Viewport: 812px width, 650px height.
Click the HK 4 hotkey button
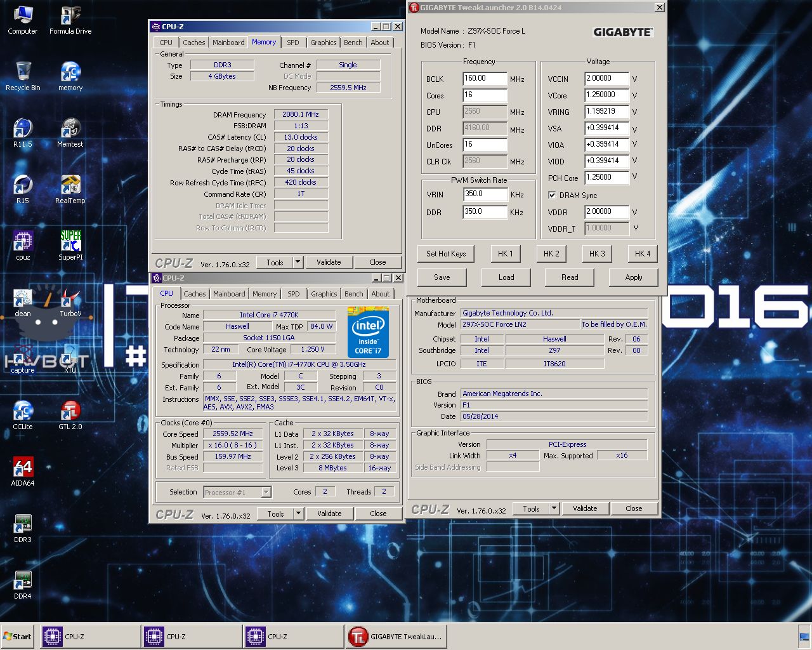pyautogui.click(x=643, y=254)
